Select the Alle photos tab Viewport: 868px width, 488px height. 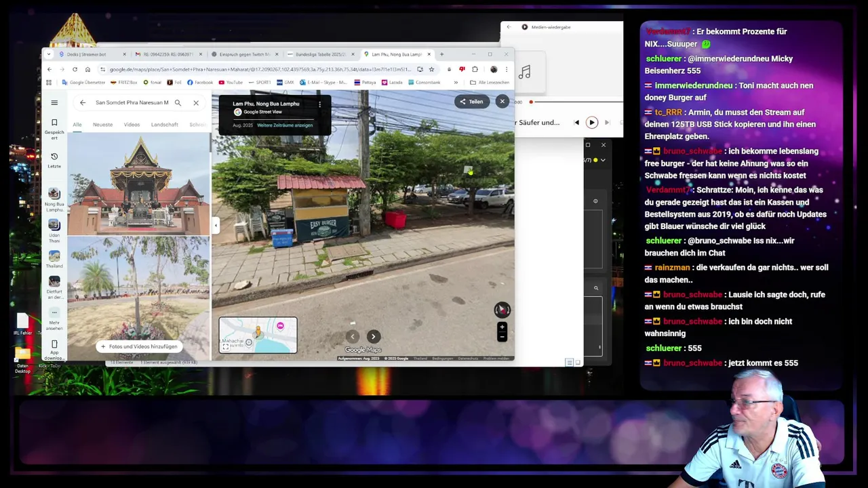pyautogui.click(x=77, y=125)
